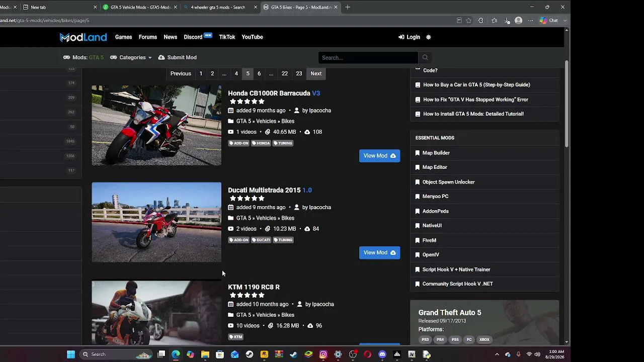Open the browser settings and more menu

tap(530, 21)
